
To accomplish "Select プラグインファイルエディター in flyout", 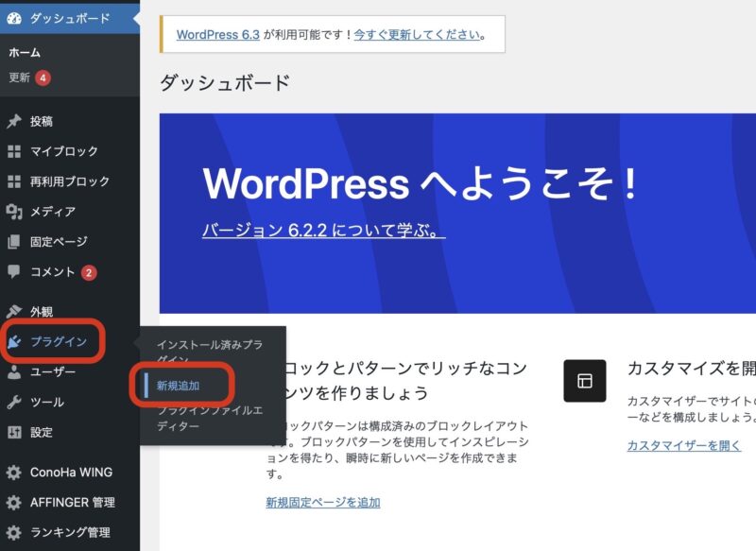I will [210, 418].
